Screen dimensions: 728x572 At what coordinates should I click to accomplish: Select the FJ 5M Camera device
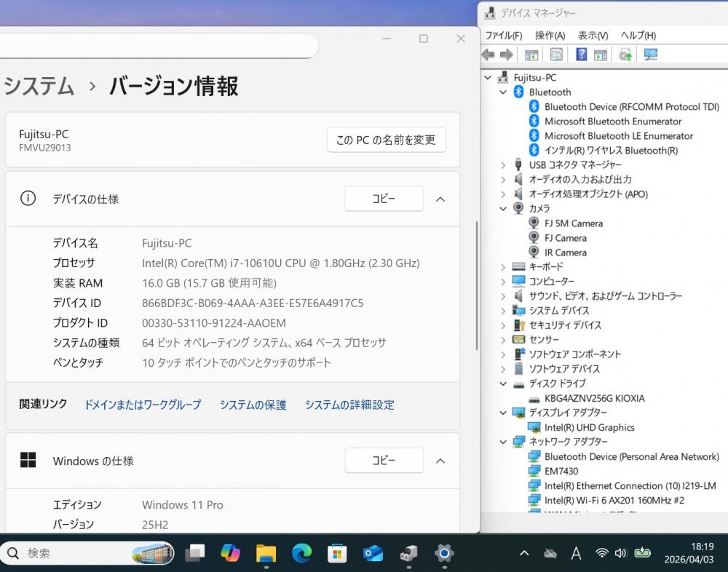pos(573,223)
